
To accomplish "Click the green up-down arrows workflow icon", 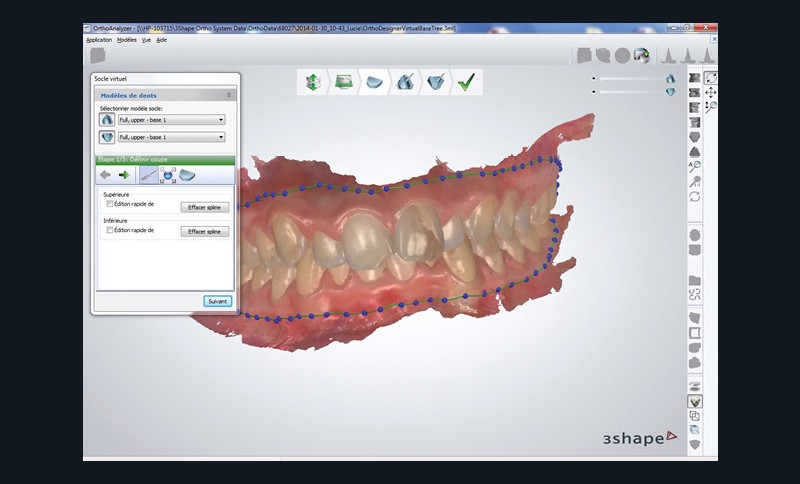I will tap(312, 83).
